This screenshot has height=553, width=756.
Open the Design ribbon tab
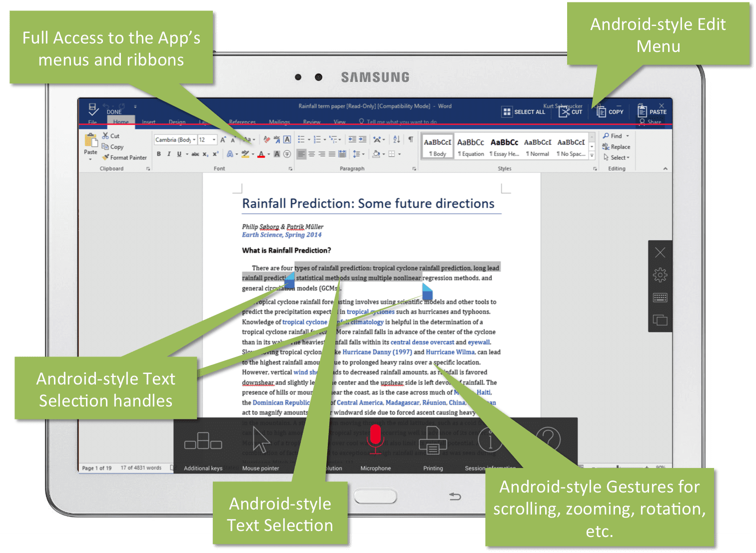(177, 122)
